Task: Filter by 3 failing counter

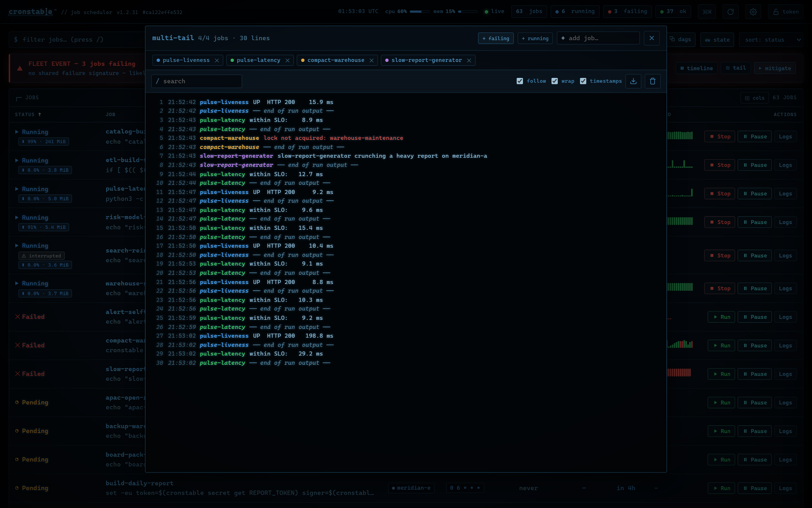Action: point(627,11)
